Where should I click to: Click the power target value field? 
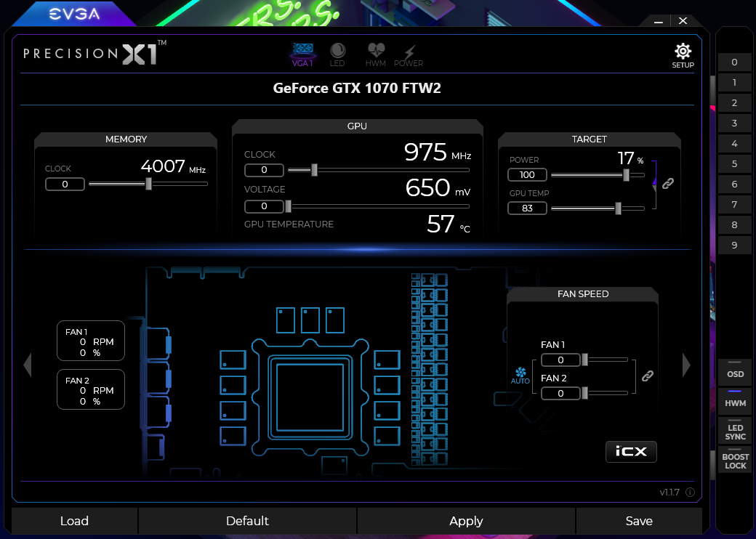[527, 175]
